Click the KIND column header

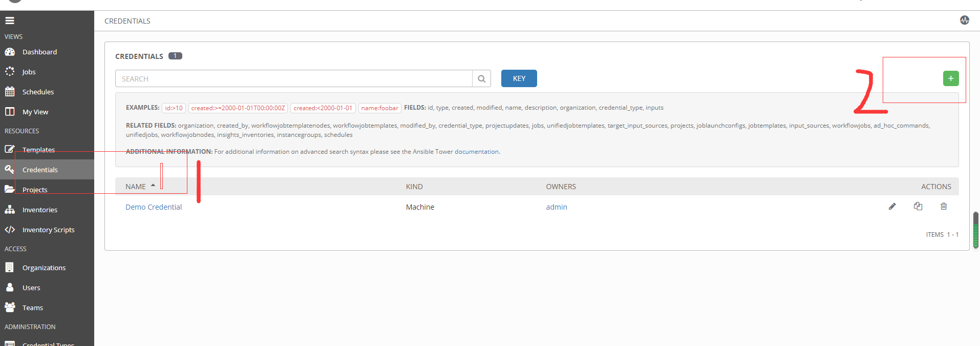click(x=414, y=187)
